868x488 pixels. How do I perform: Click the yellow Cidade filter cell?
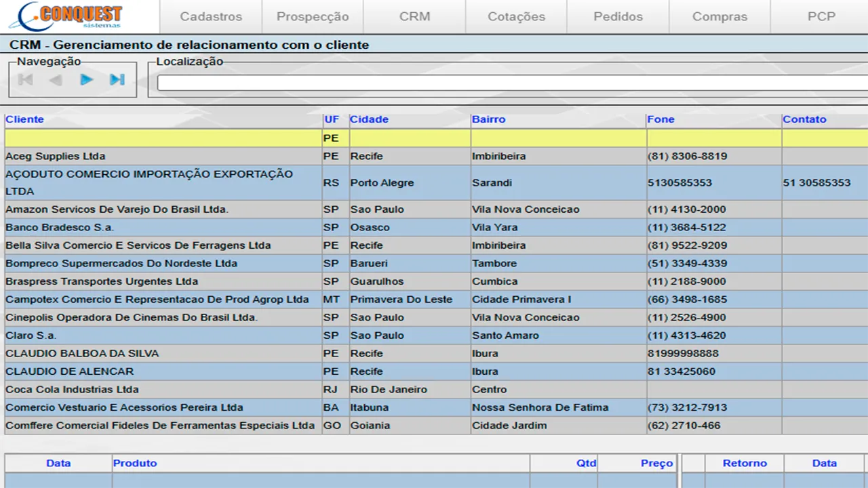[410, 138]
